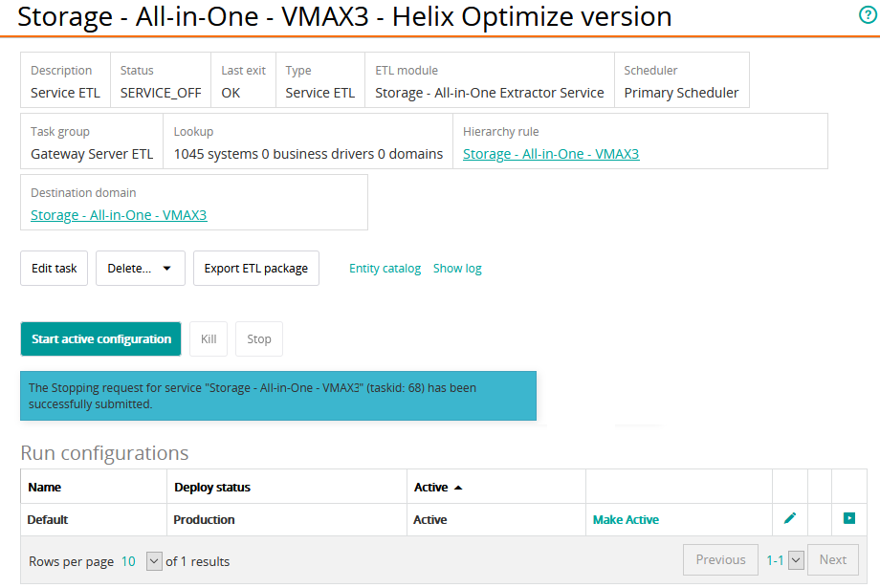Expand the Delete... dropdown button
The height and width of the screenshot is (588, 880).
click(140, 269)
